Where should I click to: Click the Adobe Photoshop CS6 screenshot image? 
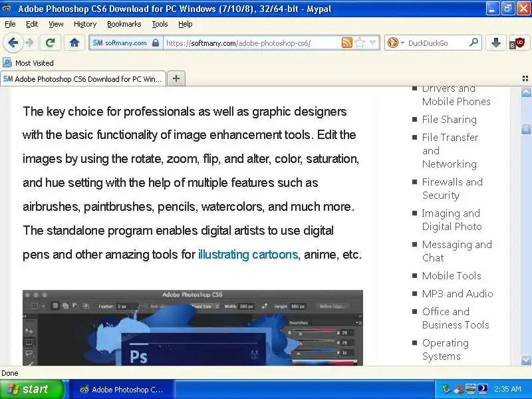click(193, 328)
